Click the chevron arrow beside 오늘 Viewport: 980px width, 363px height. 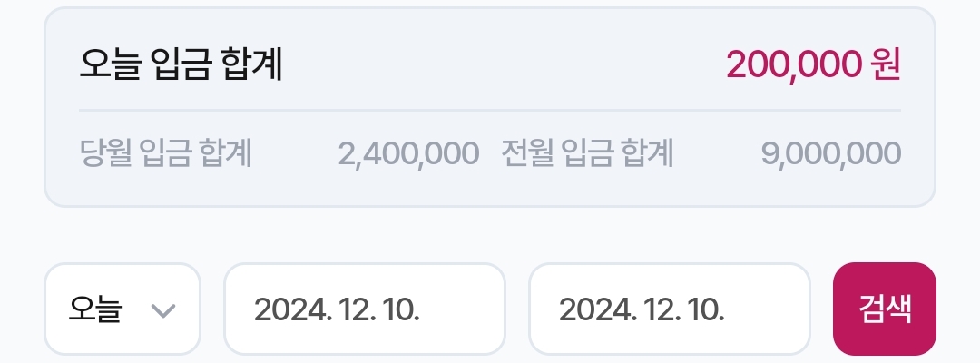pyautogui.click(x=162, y=310)
